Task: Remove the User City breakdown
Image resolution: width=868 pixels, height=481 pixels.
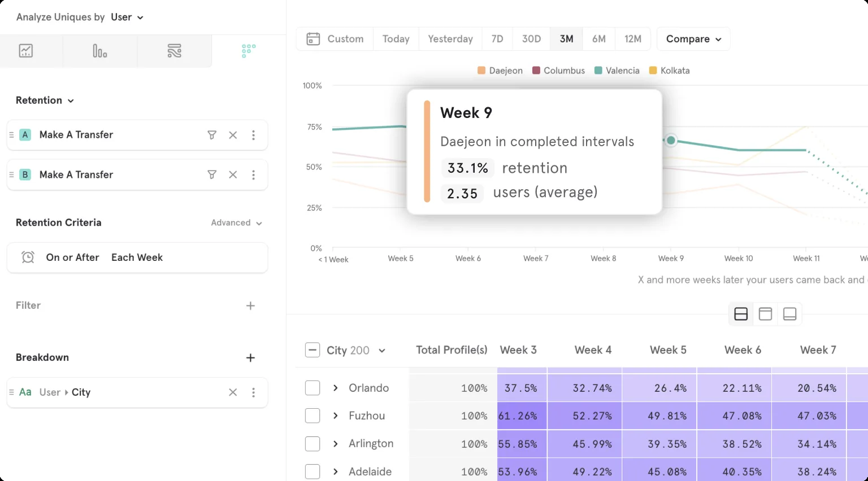Action: [233, 392]
